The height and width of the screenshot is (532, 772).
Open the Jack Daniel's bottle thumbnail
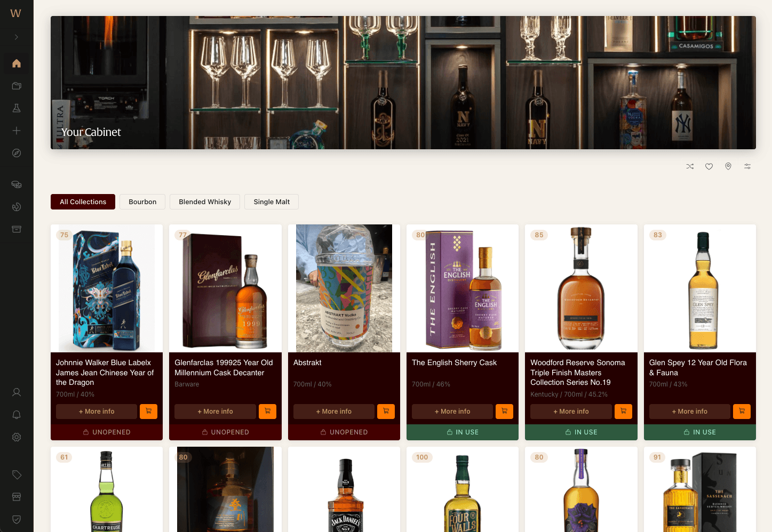point(344,489)
